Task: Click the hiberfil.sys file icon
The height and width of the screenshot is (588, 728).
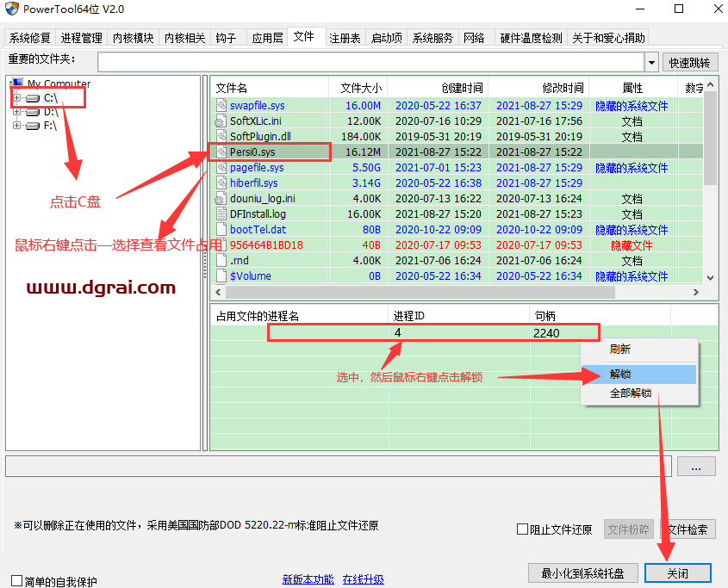Action: click(x=221, y=183)
